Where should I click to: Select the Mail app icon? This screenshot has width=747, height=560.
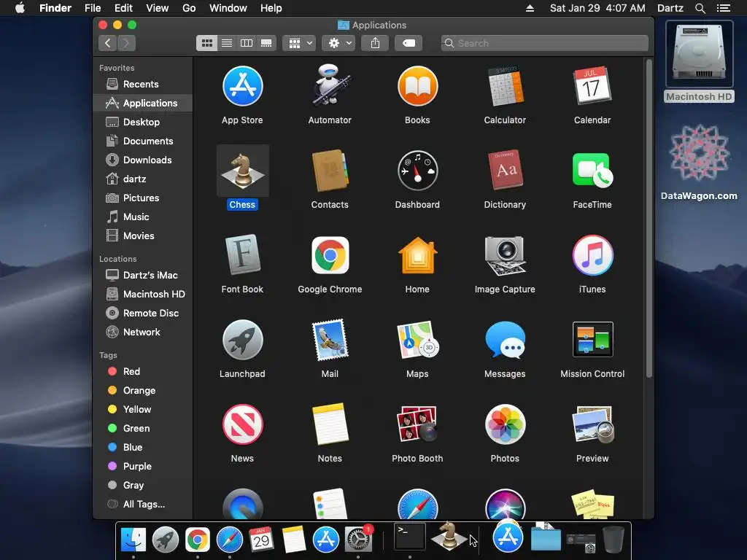(x=330, y=340)
